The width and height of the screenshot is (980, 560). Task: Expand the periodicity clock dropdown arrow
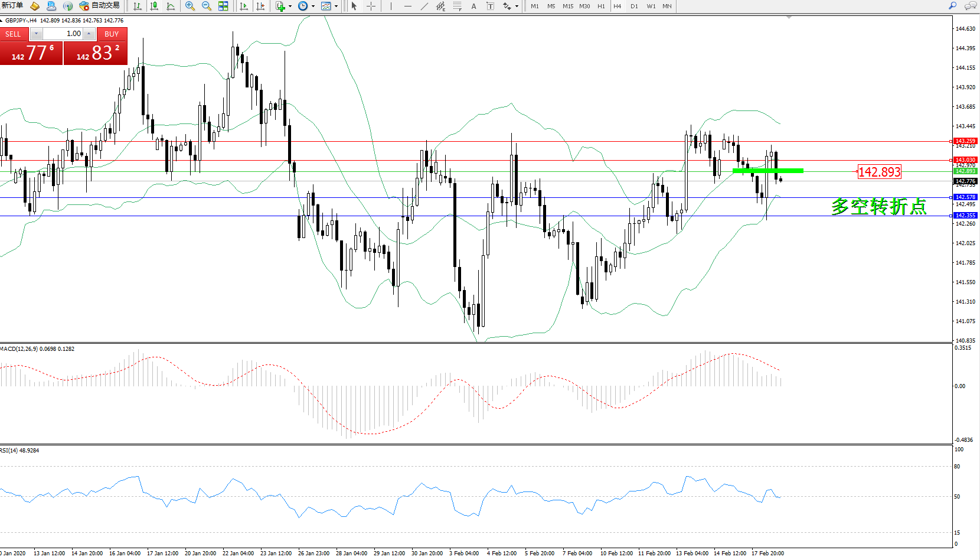pos(313,6)
